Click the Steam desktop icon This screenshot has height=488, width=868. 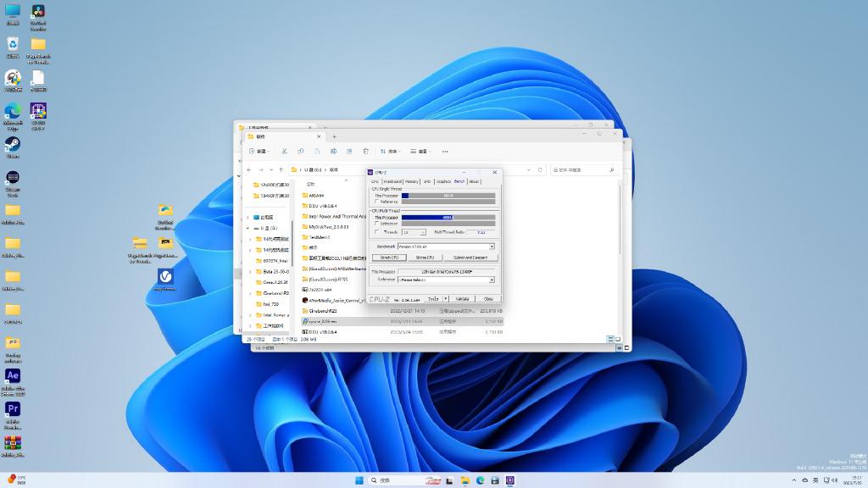click(x=13, y=144)
